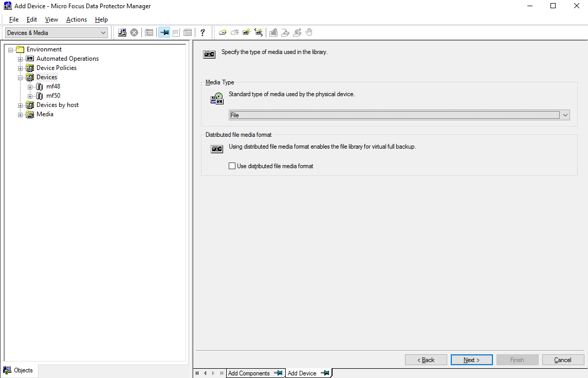Select Devices by host in tree
The height and width of the screenshot is (378, 588).
click(x=58, y=105)
